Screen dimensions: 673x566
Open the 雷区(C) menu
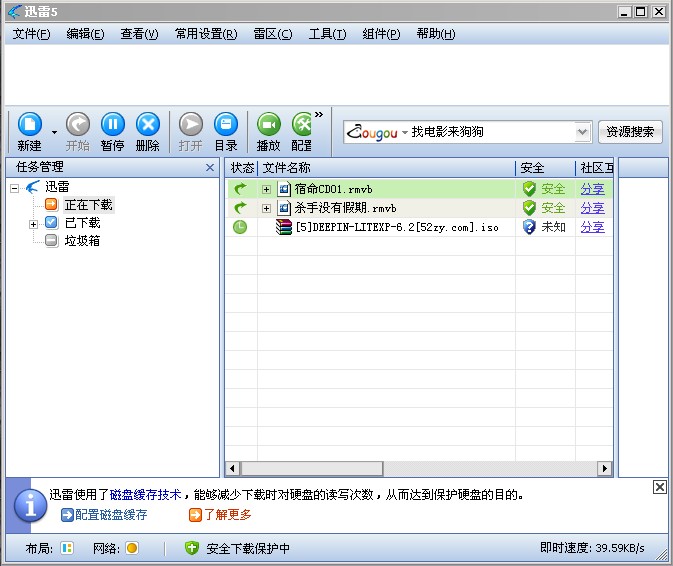click(273, 33)
